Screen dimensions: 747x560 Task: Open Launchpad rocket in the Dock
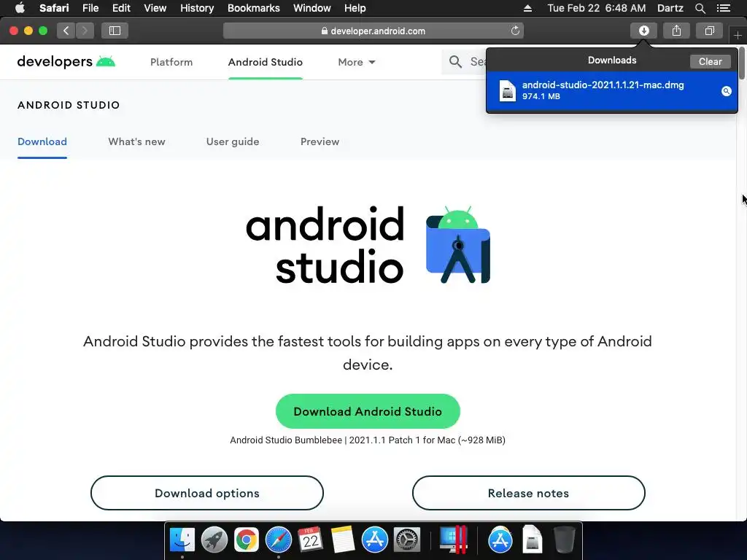coord(214,540)
